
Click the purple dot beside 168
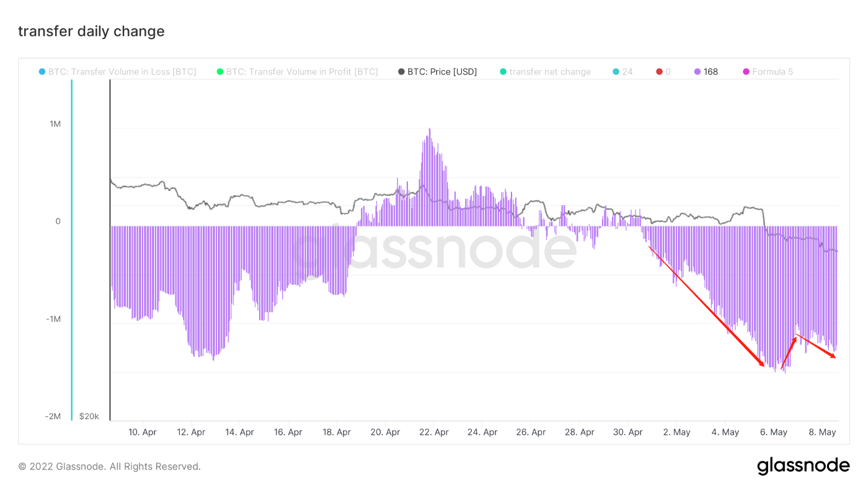(x=697, y=72)
